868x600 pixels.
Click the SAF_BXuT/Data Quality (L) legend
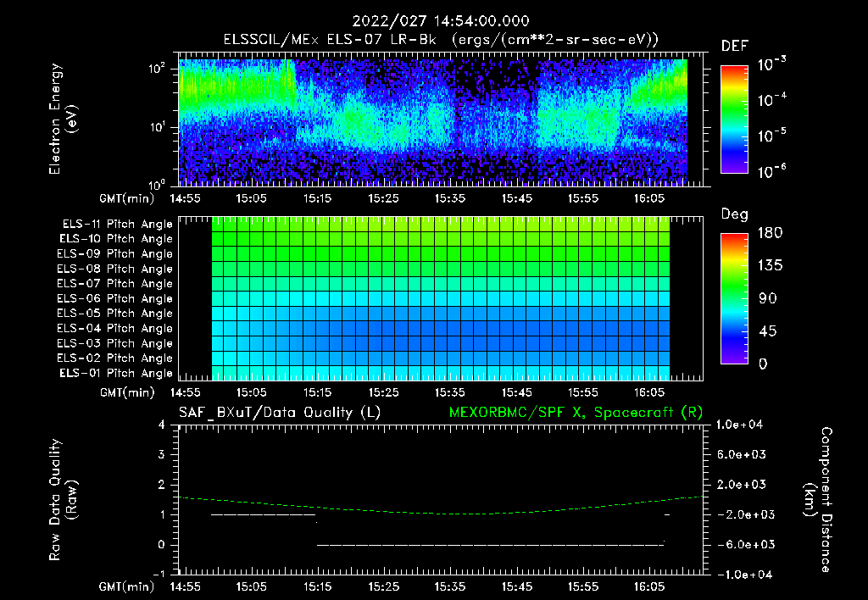pos(280,413)
